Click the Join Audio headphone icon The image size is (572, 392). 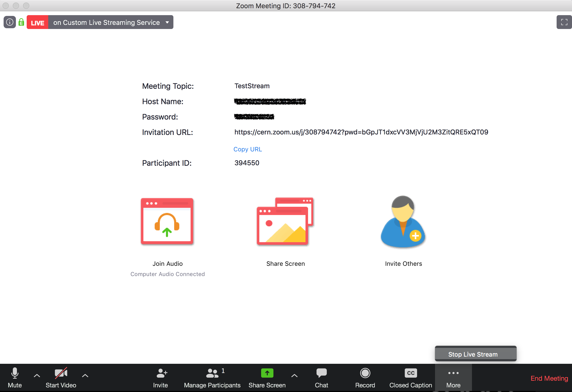(x=167, y=221)
